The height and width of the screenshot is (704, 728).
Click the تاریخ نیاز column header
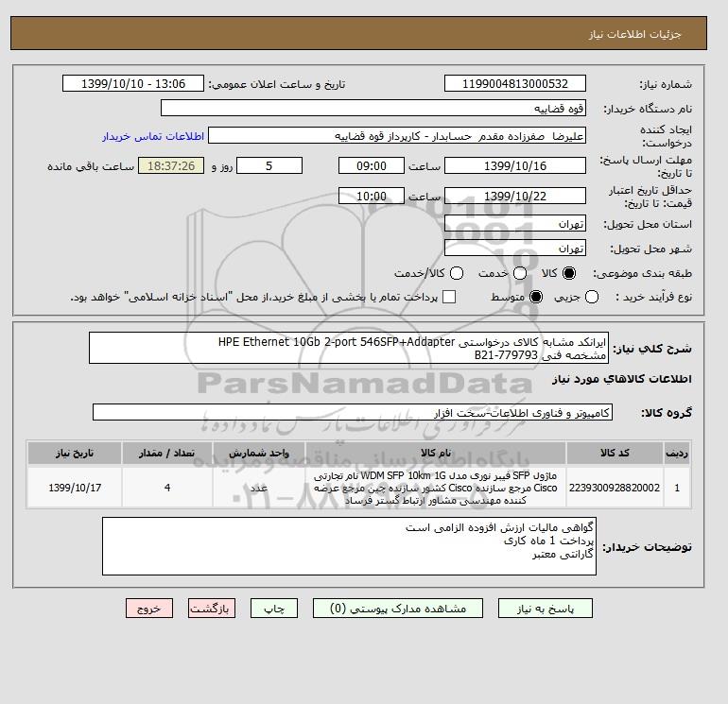75,453
